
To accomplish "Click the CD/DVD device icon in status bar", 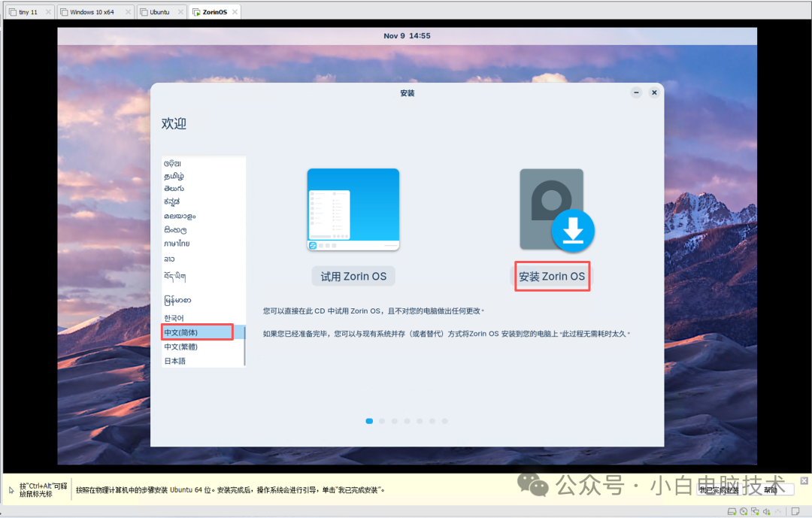I will tap(743, 511).
